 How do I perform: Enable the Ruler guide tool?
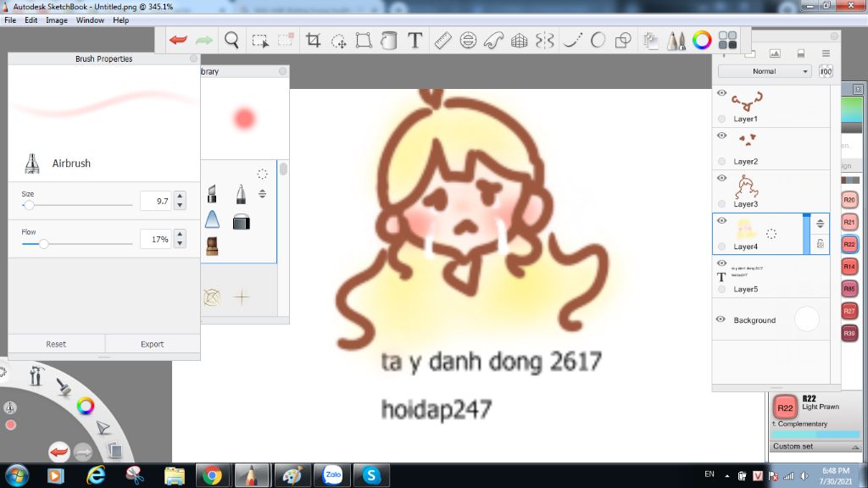442,41
